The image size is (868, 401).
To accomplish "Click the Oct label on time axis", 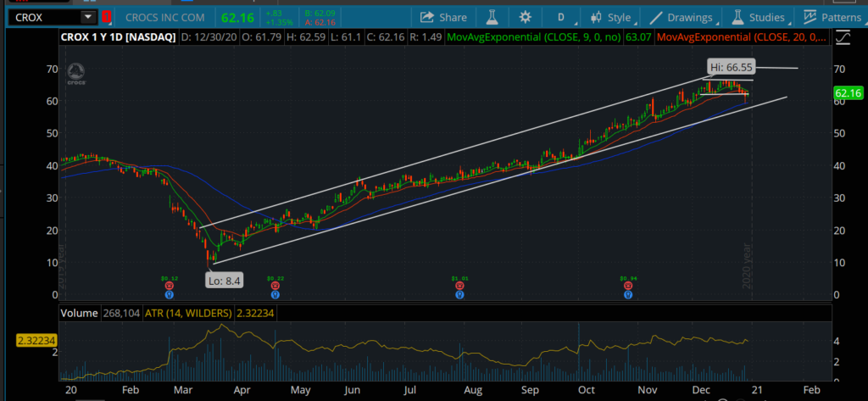I will (x=585, y=390).
